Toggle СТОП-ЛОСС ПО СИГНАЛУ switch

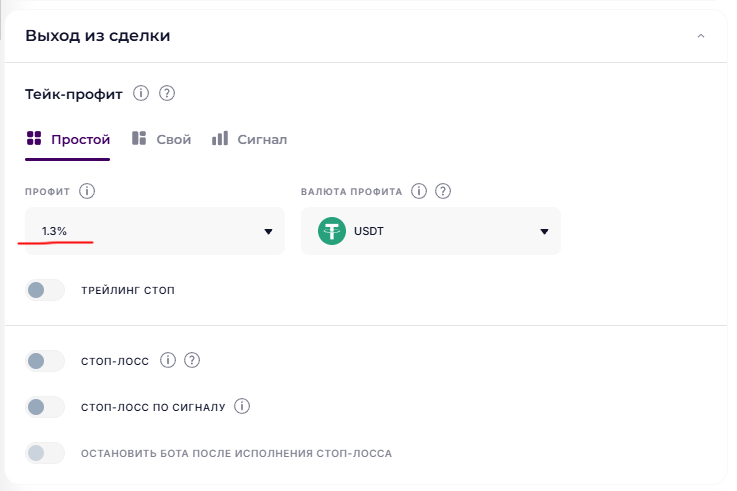tap(45, 407)
